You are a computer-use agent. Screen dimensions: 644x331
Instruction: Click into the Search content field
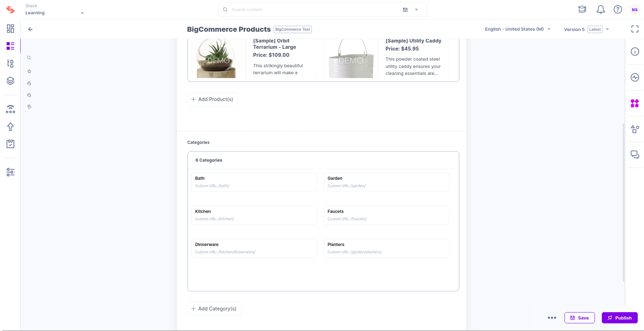click(x=314, y=10)
